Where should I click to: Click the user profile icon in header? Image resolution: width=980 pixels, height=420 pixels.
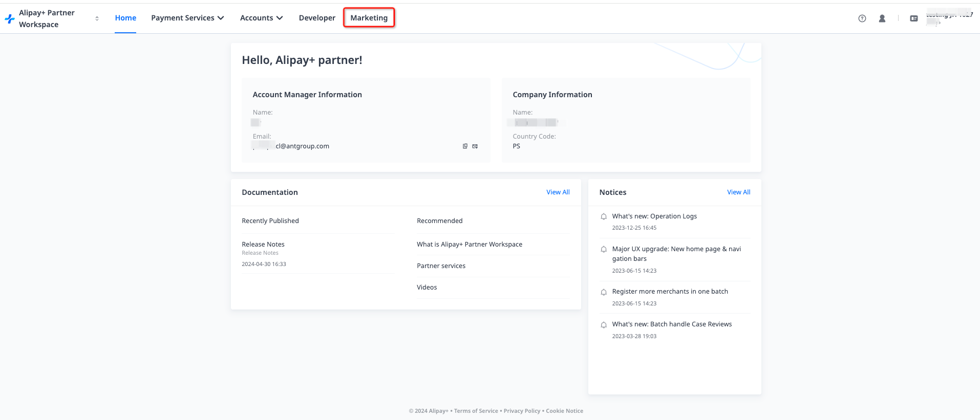pyautogui.click(x=882, y=18)
